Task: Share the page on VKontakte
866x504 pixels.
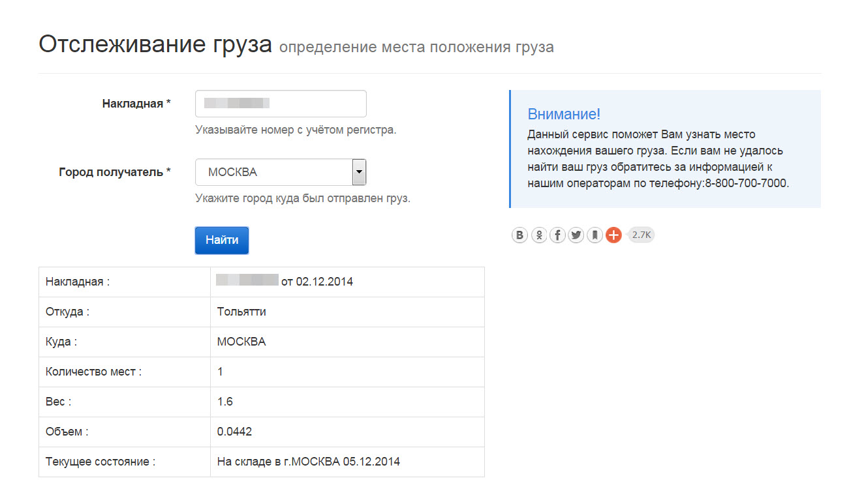Action: (x=519, y=235)
